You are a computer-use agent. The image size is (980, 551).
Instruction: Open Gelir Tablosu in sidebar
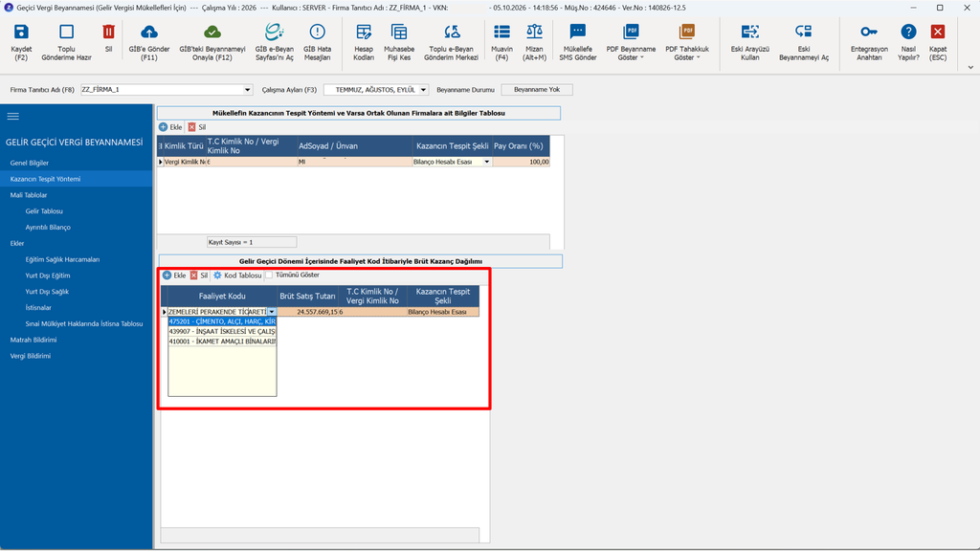point(44,211)
